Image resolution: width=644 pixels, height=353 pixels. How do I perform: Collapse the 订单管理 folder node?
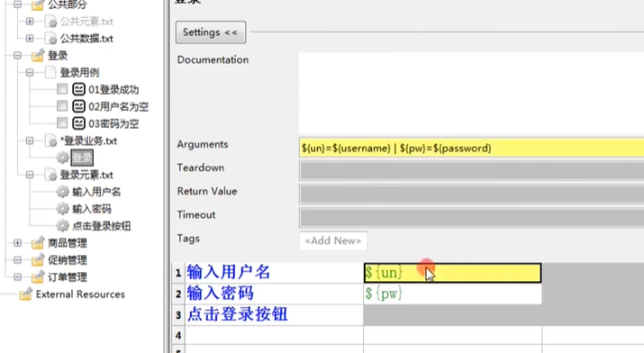coord(18,277)
